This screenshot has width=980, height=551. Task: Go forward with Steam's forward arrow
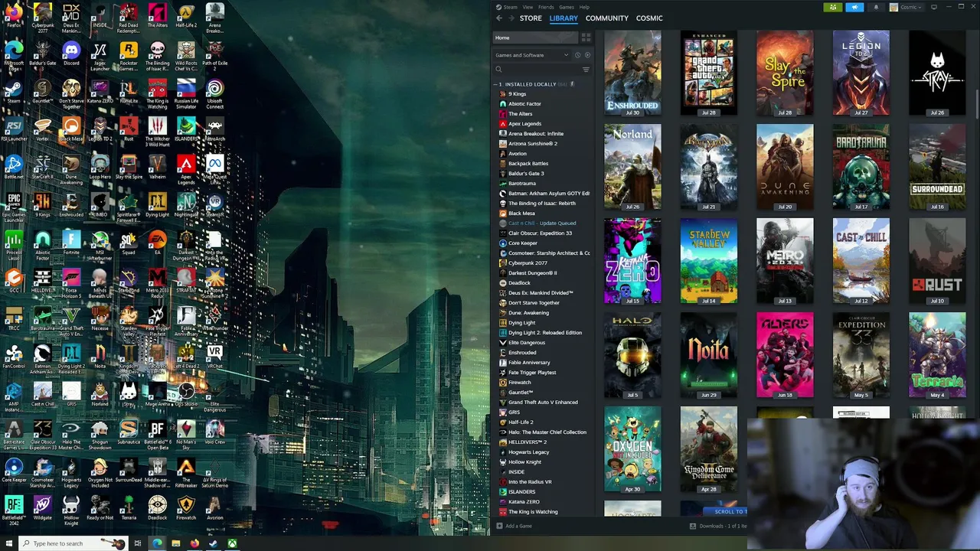(x=511, y=18)
